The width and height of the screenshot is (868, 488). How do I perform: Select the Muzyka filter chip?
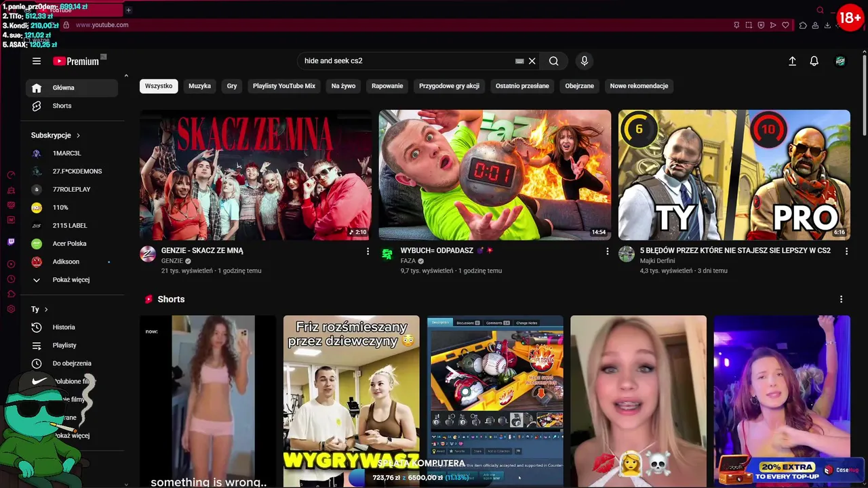pyautogui.click(x=200, y=86)
